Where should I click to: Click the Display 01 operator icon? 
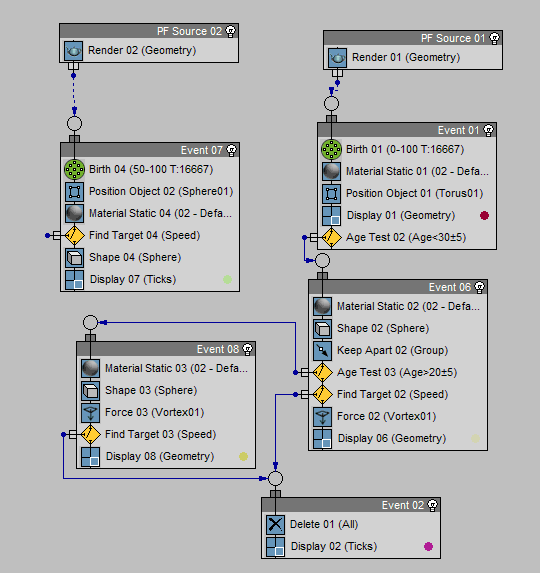[x=331, y=215]
